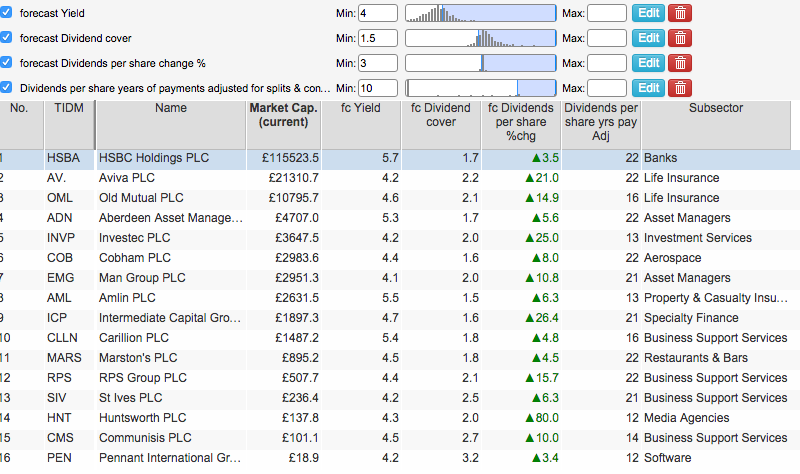Screen dimensions: 800x474
Task: Select Carillion PLC name cell
Action: tap(171, 338)
